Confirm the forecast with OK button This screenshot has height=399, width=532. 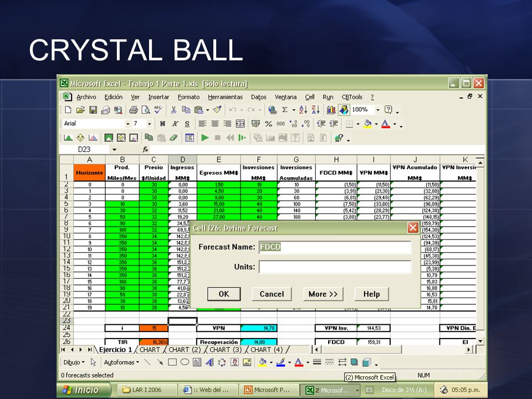[224, 294]
